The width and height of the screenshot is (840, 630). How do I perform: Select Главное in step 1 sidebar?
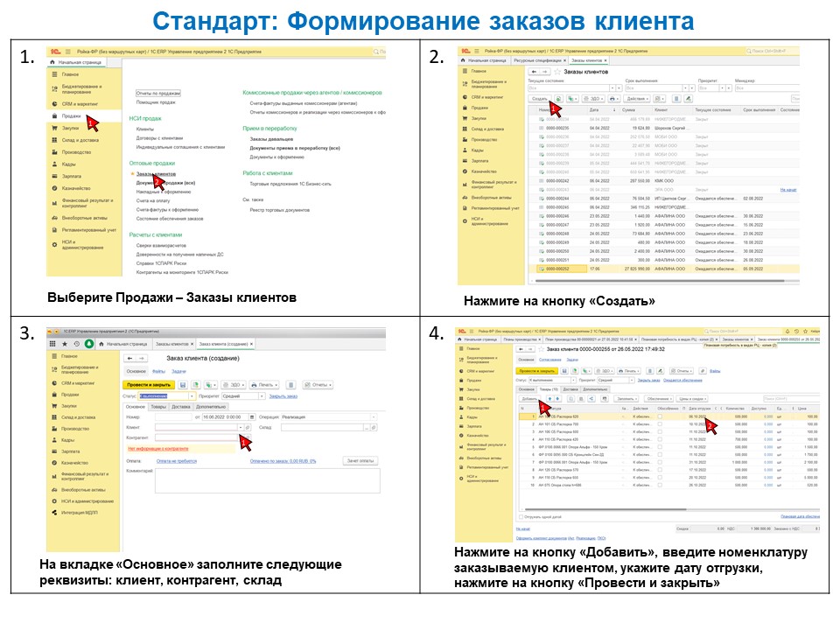point(70,74)
